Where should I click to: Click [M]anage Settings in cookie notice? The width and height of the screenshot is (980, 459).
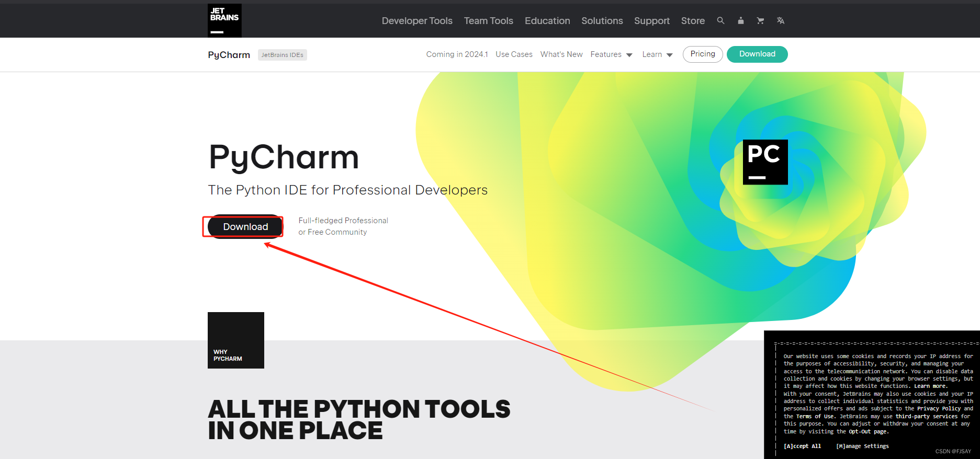point(862,446)
